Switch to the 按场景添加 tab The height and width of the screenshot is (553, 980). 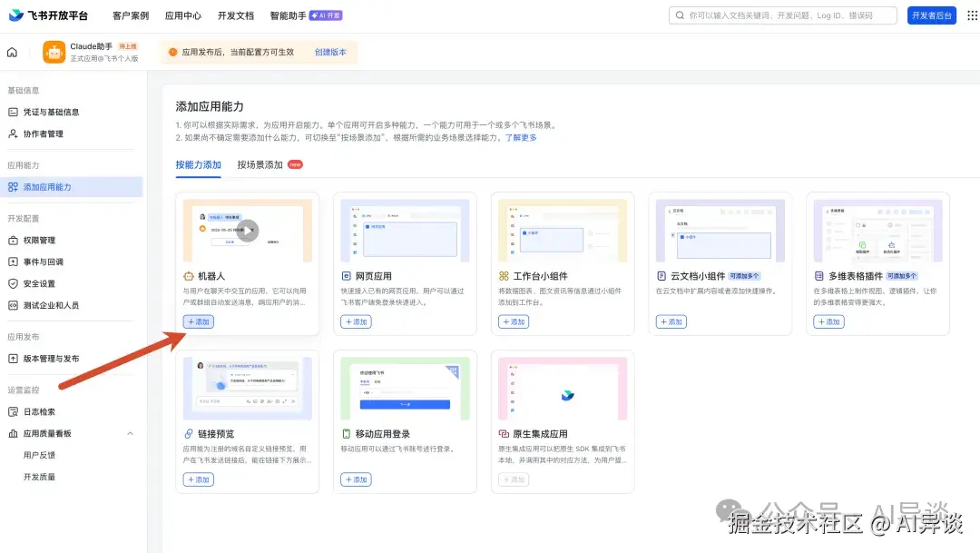(260, 164)
